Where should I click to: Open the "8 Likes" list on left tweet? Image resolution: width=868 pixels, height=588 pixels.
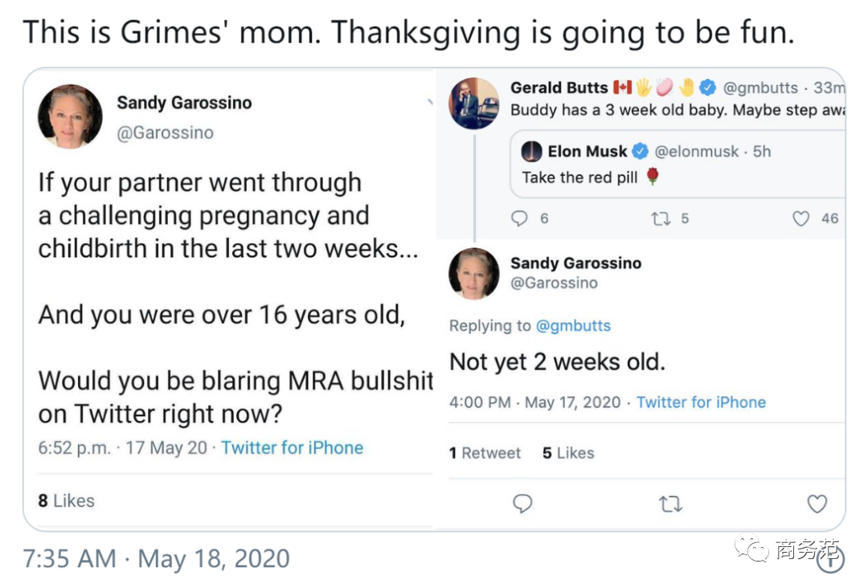click(66, 500)
